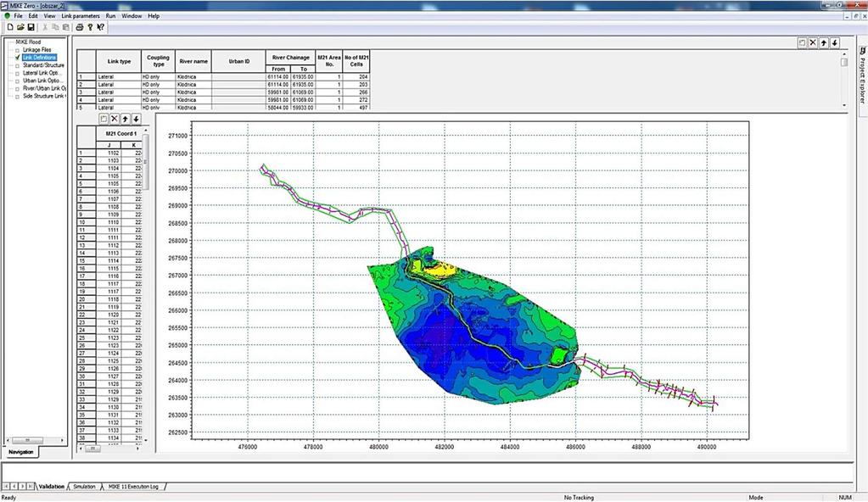This screenshot has width=868, height=502.
Task: Open the Project Explorer side tab
Action: 862,80
